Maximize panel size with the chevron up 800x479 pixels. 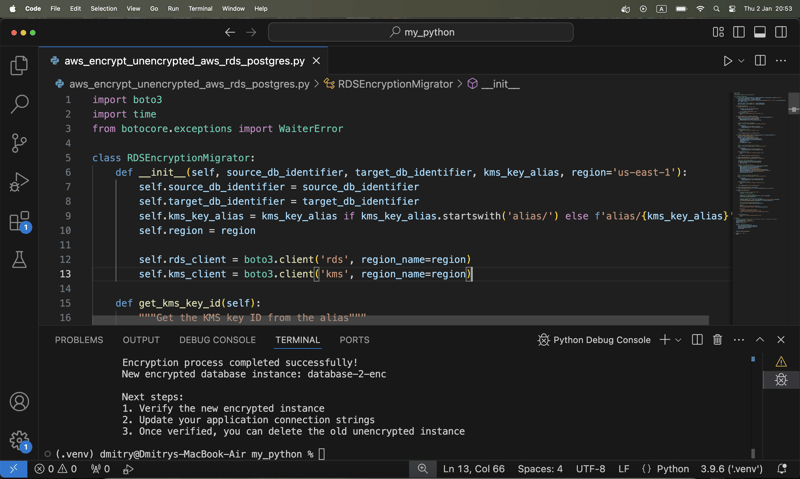point(760,340)
